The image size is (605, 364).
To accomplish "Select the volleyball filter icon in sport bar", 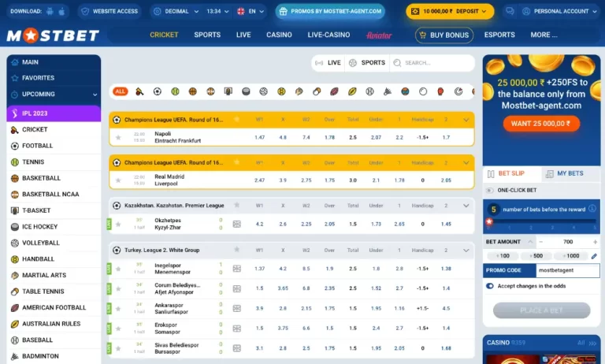I will [264, 91].
